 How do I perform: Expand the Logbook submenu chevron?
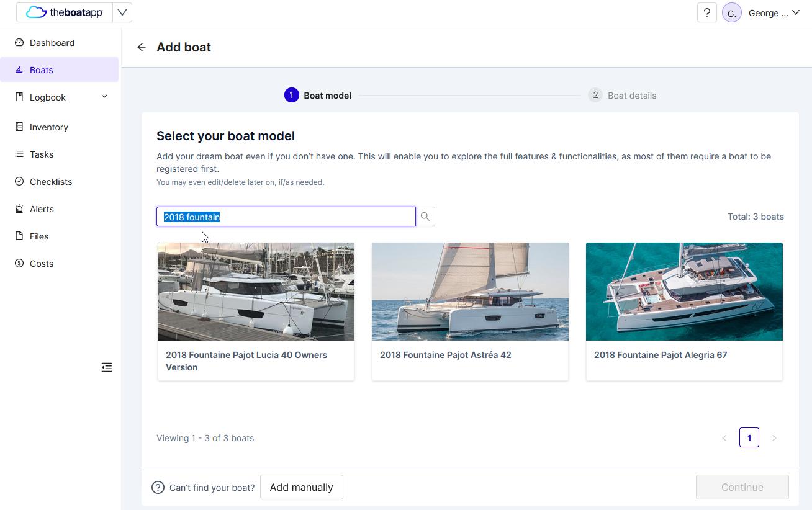click(x=104, y=97)
